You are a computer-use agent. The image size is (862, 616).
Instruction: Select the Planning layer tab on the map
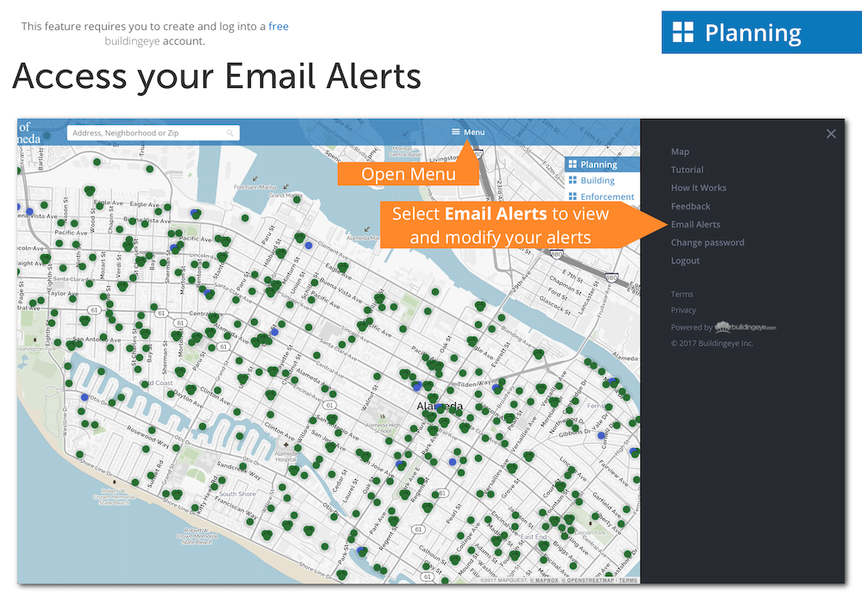click(602, 165)
